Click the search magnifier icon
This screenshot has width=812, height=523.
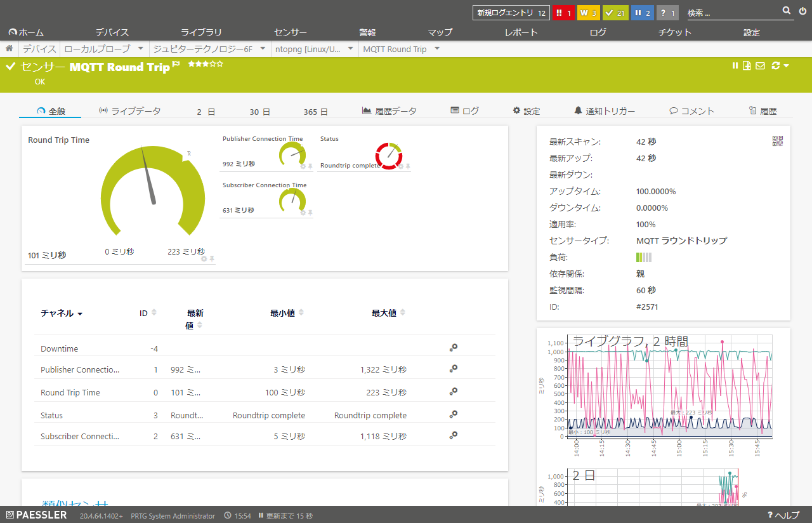click(x=787, y=11)
